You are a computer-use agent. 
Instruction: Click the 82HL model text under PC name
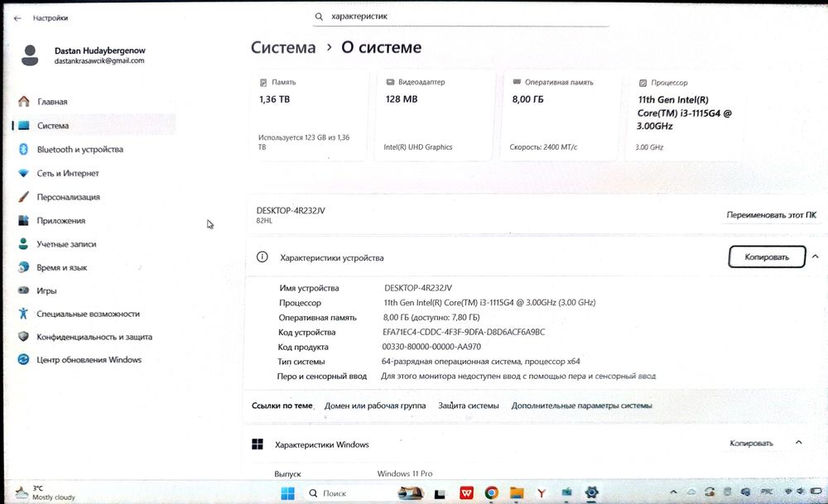click(x=264, y=221)
